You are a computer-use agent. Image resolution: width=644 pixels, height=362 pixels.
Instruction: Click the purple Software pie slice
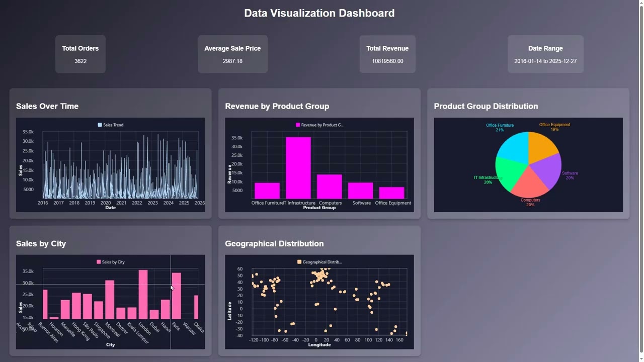548,171
